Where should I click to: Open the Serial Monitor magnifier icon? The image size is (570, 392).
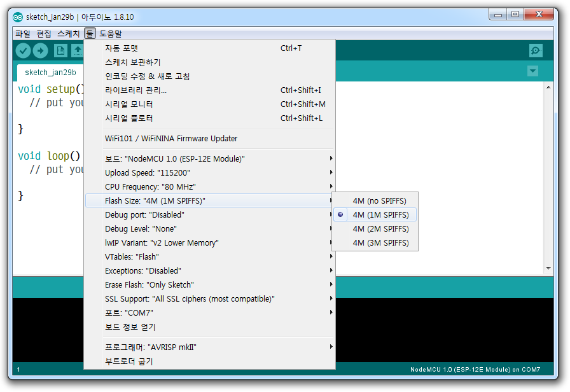coord(536,50)
